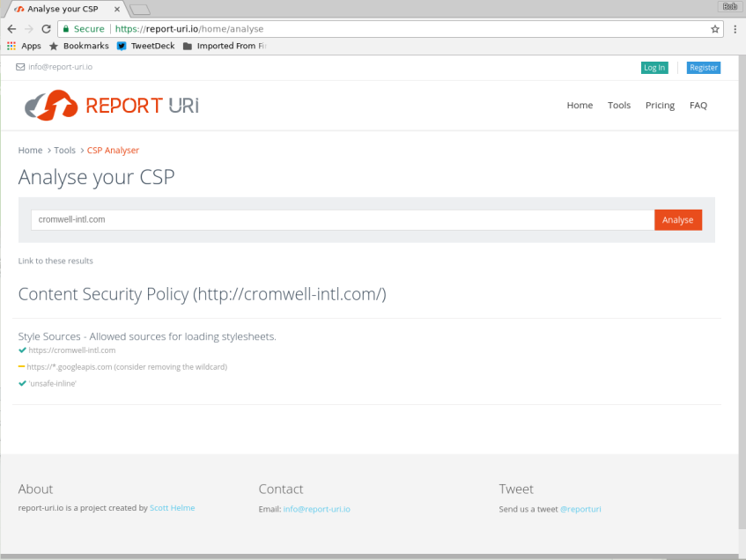746x560 pixels.
Task: Open the Pricing navigation item
Action: 660,105
